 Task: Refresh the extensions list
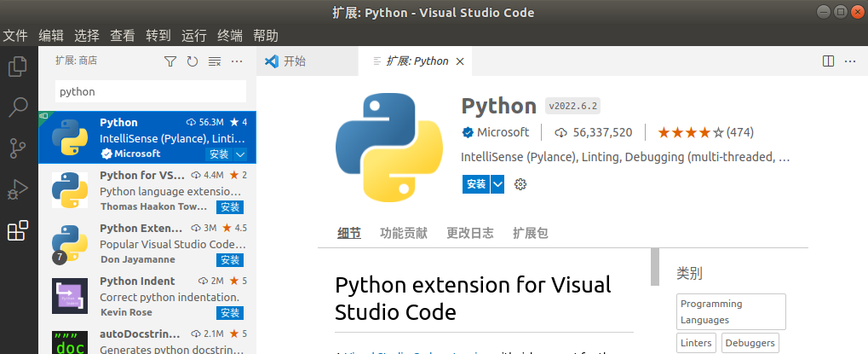(193, 61)
